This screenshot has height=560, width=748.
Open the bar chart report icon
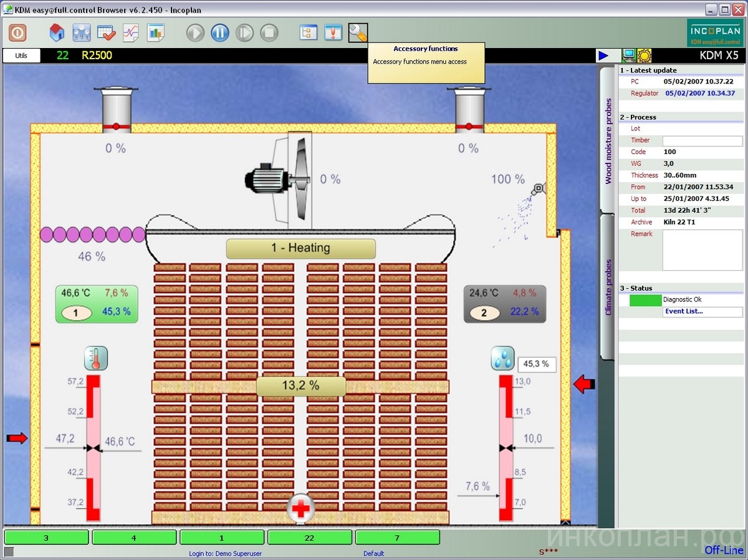(155, 32)
